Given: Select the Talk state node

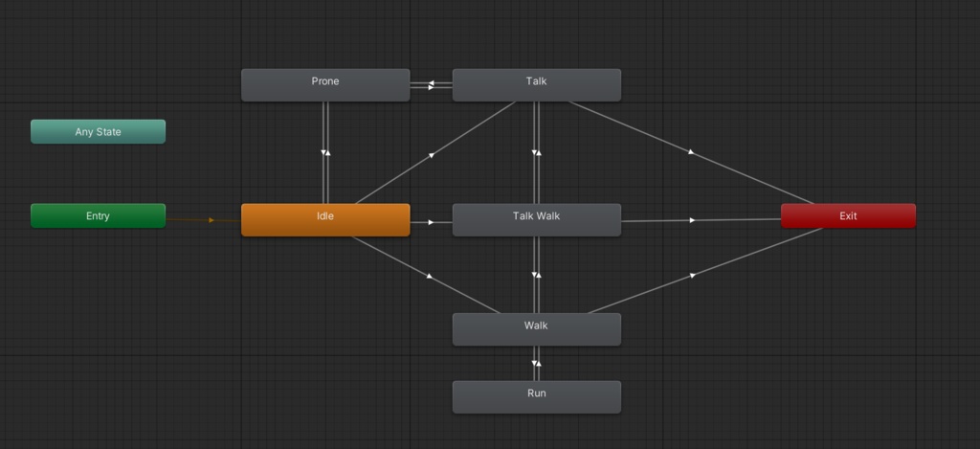Looking at the screenshot, I should point(536,84).
